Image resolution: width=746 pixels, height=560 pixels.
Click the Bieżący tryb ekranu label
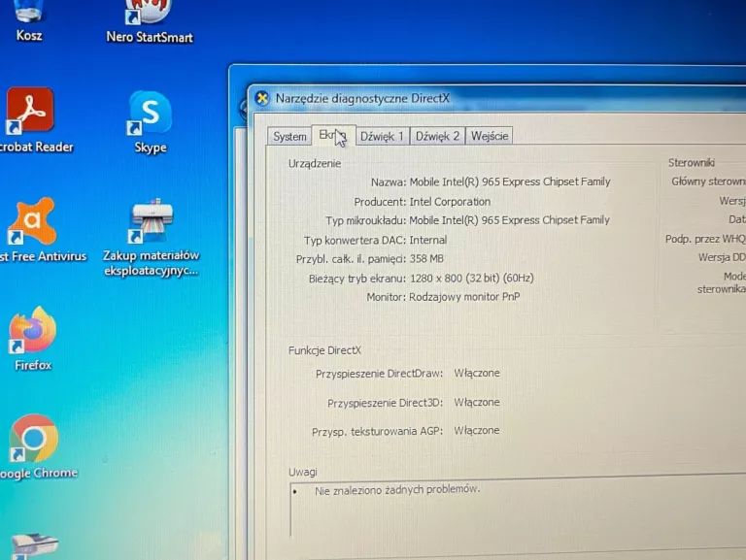357,280
